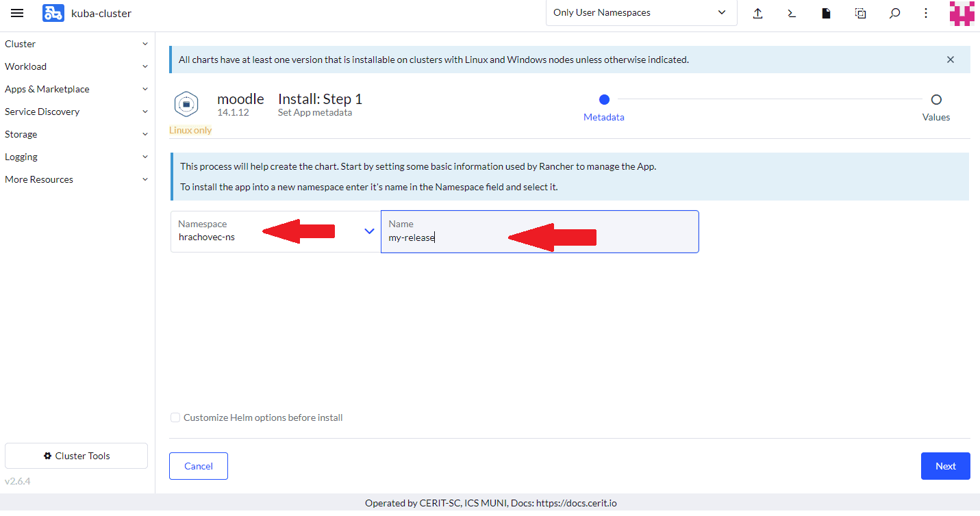
Task: Open the three-dot more options menu
Action: [x=926, y=13]
